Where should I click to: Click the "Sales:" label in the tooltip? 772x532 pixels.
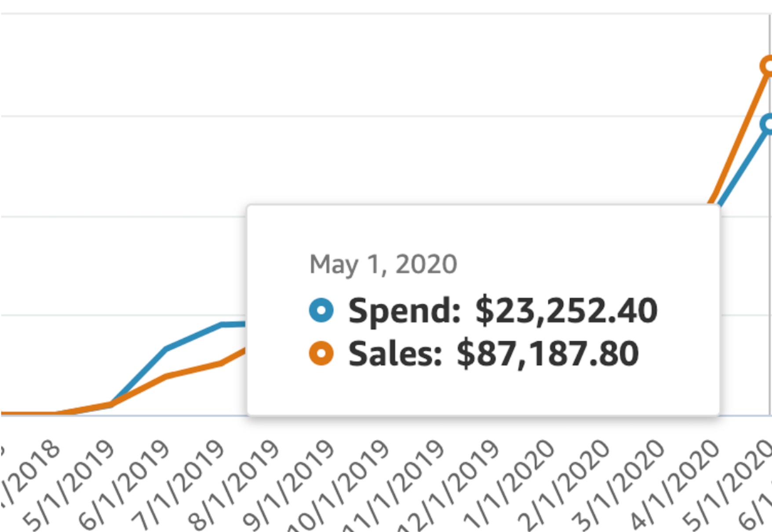click(395, 353)
